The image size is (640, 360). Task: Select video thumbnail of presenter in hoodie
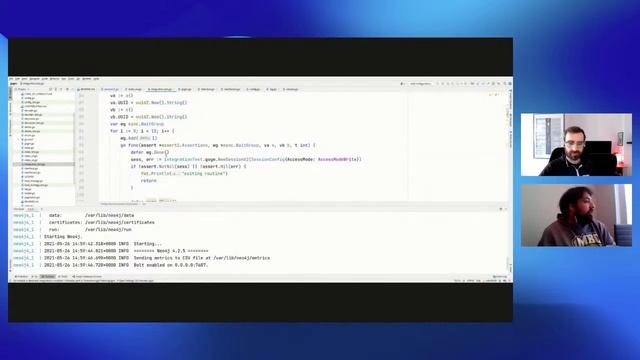pos(576,215)
